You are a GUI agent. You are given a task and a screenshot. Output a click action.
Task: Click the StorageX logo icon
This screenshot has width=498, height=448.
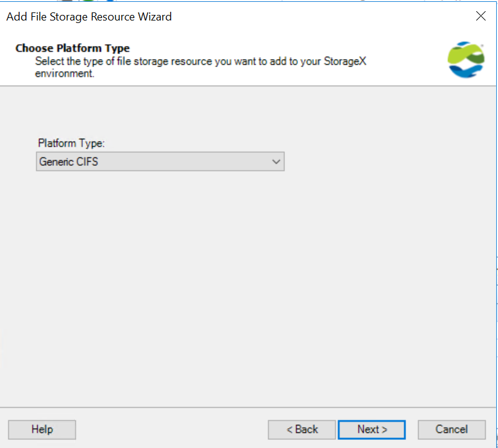(466, 60)
